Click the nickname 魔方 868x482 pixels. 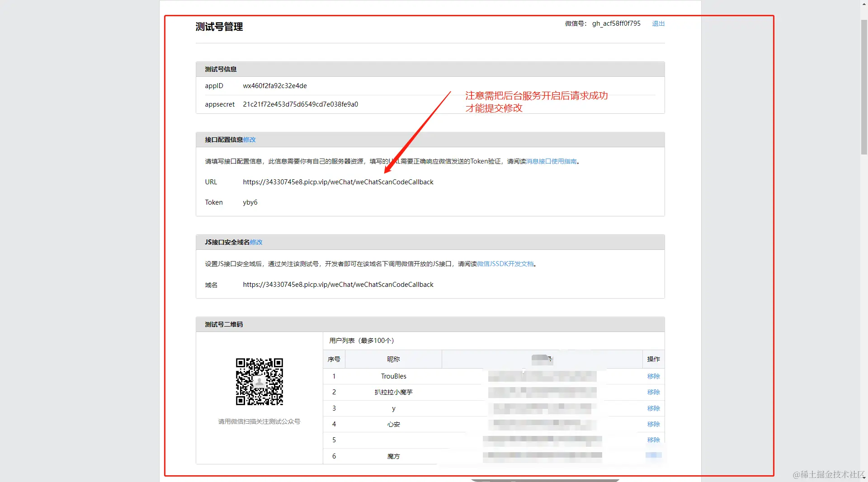[x=394, y=456]
